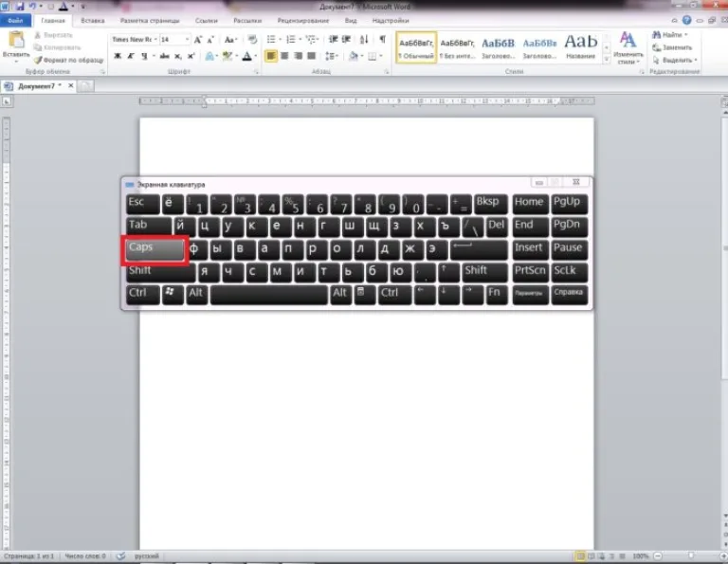Click the Параметры key on on-screen keyboard
Screen dimensions: 728x564
pos(530,295)
